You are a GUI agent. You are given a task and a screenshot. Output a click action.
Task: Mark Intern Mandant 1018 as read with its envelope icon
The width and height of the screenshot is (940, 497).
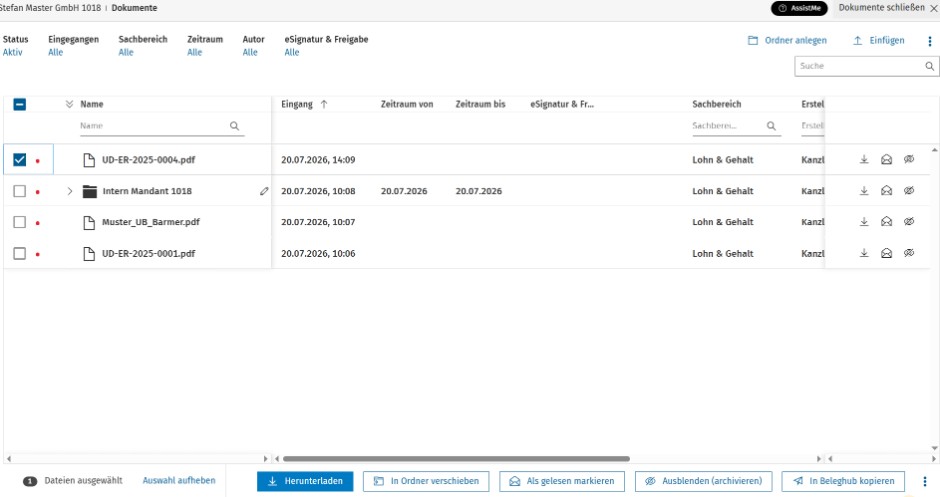click(886, 191)
